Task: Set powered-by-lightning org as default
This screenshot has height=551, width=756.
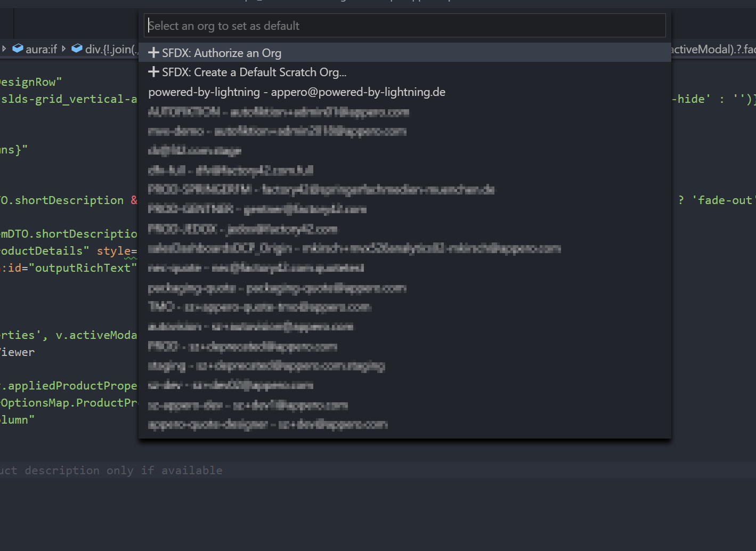Action: (x=297, y=92)
